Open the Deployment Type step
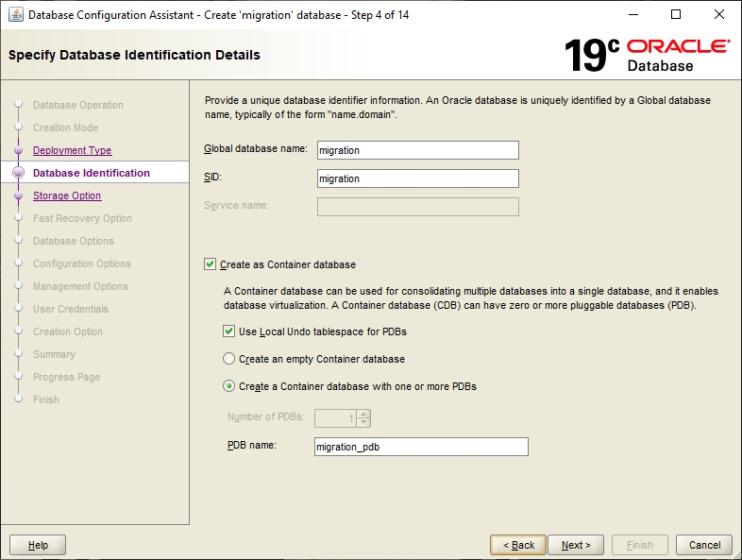Image resolution: width=742 pixels, height=560 pixels. [72, 151]
